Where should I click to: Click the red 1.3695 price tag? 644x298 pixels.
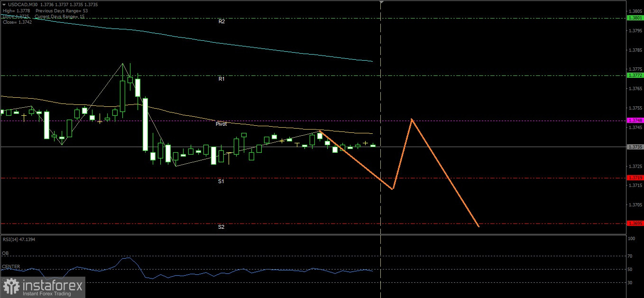point(635,223)
